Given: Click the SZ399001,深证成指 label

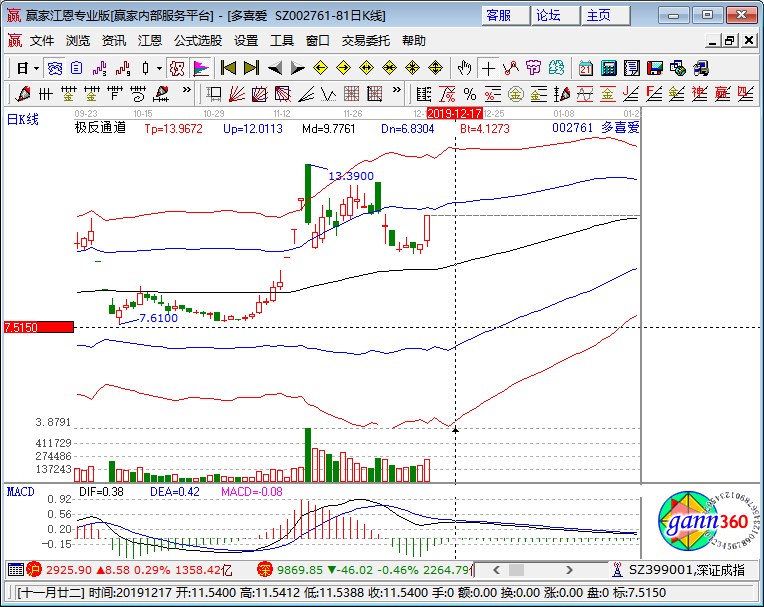Looking at the screenshot, I should (x=687, y=569).
